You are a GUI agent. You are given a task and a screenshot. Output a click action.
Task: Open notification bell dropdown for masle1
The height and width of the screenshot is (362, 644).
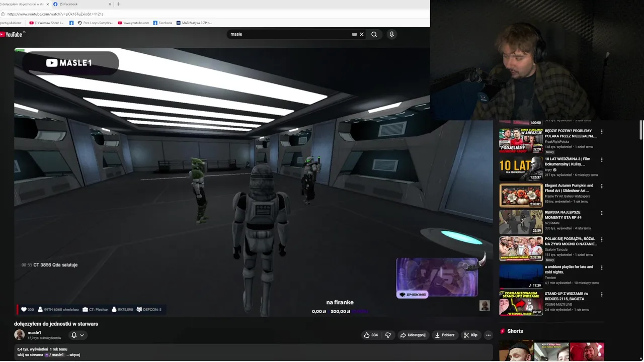(x=77, y=335)
